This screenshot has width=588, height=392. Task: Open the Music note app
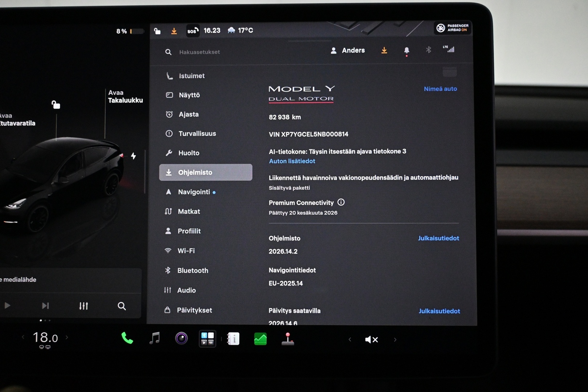155,338
